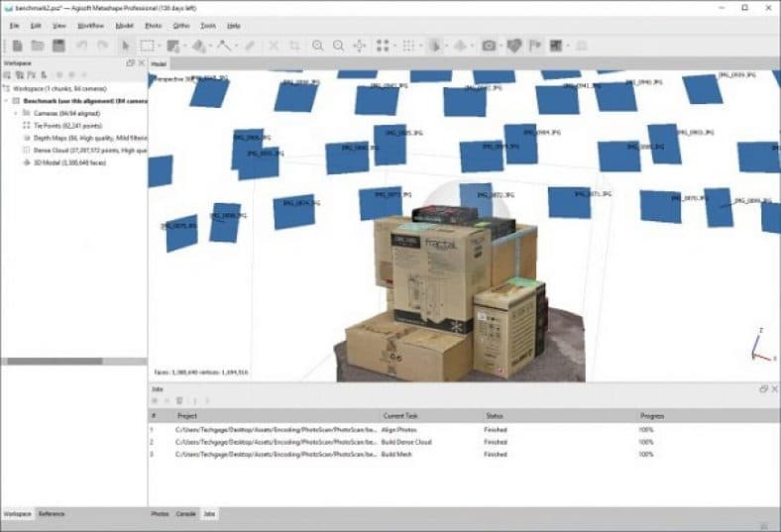This screenshot has height=532, width=781.
Task: Click the pencil drawing tool icon
Action: [250, 46]
